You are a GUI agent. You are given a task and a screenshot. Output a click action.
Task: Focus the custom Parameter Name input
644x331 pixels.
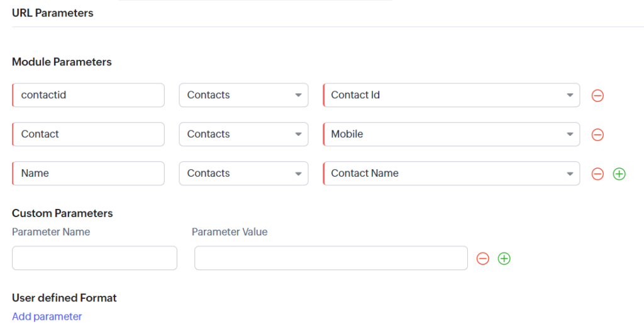(x=94, y=258)
